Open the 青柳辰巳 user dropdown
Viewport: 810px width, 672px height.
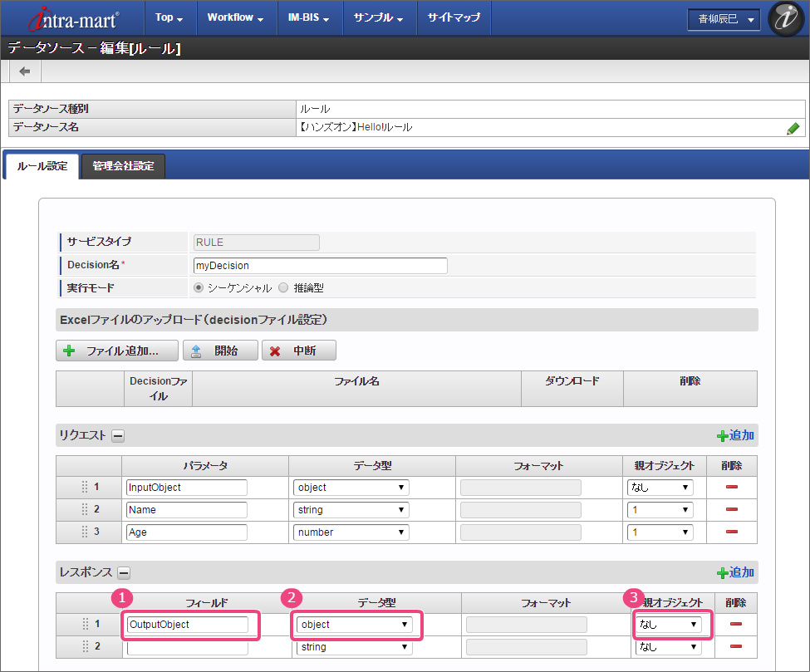coord(723,19)
